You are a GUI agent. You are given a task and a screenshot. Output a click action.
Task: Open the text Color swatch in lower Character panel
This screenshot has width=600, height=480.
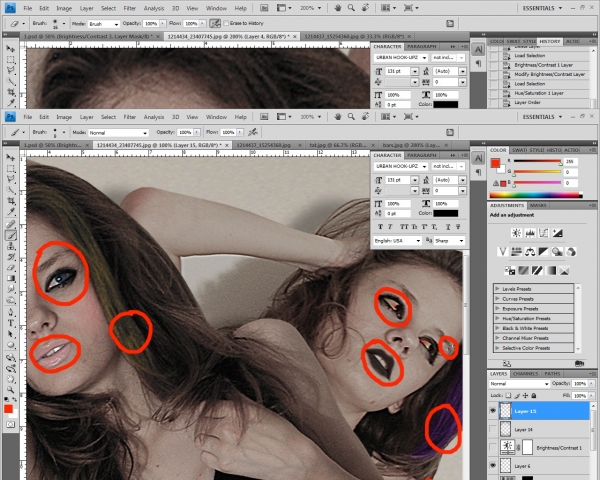point(446,213)
